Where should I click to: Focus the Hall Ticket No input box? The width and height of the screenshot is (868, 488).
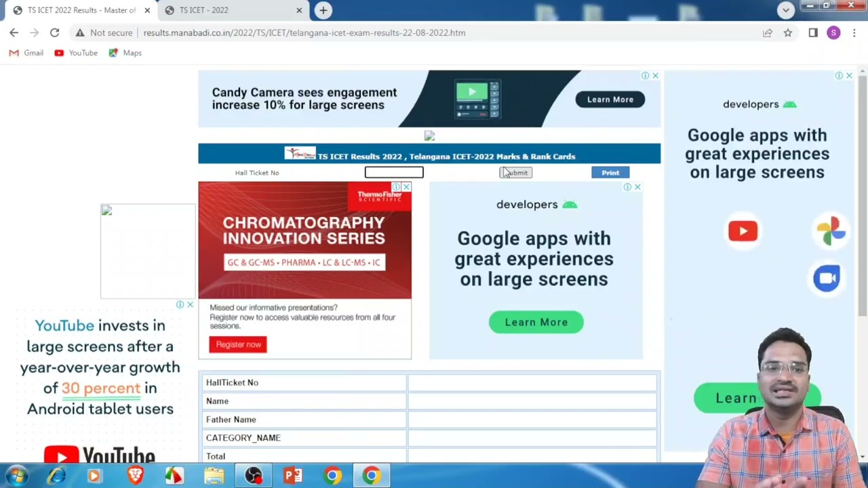point(394,173)
